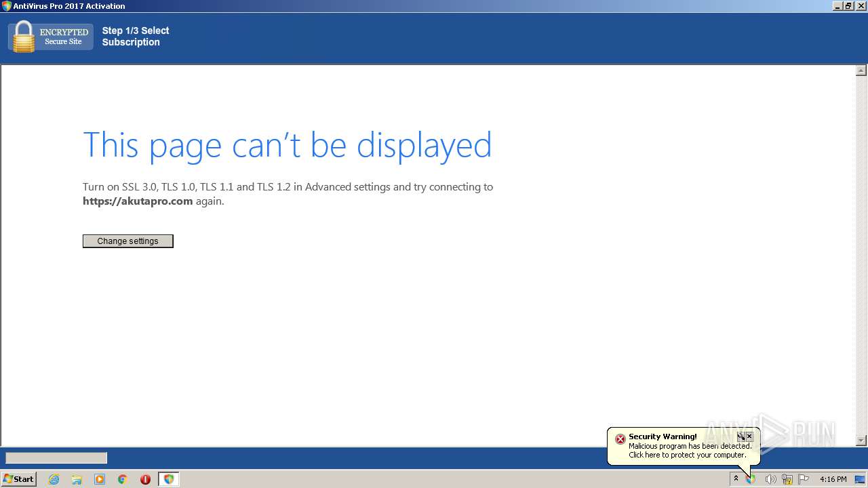The width and height of the screenshot is (868, 488).
Task: Click the red error icon in balloon
Action: click(620, 439)
